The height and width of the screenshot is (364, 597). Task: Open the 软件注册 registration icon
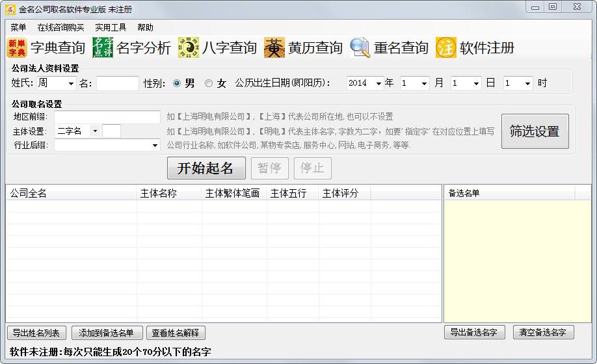tap(446, 48)
